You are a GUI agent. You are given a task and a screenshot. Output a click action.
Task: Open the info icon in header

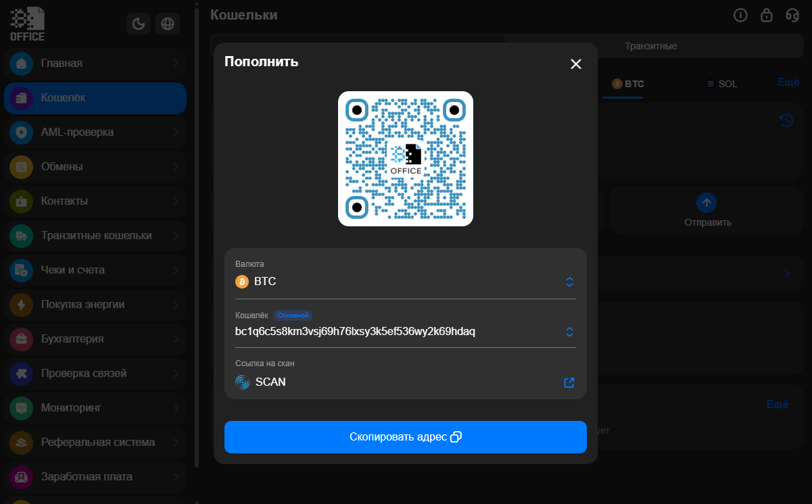pyautogui.click(x=740, y=15)
